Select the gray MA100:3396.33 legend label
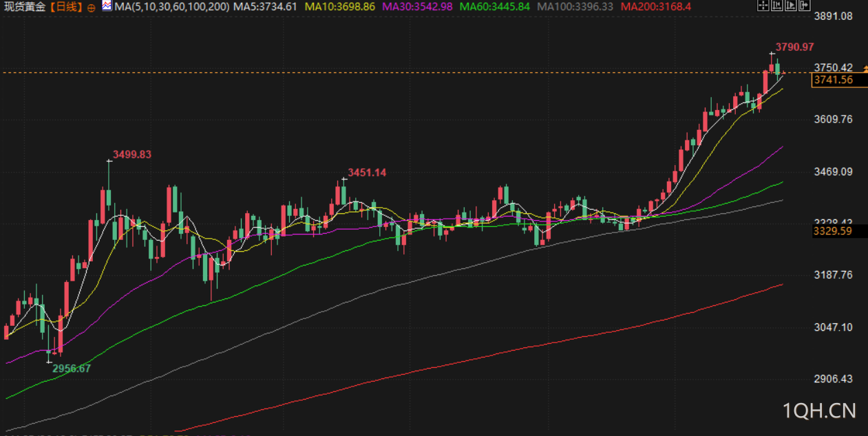This screenshot has width=868, height=436. click(575, 7)
